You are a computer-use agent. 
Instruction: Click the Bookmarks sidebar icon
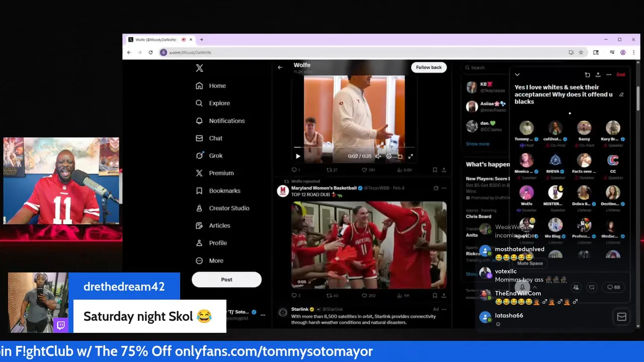pos(199,191)
